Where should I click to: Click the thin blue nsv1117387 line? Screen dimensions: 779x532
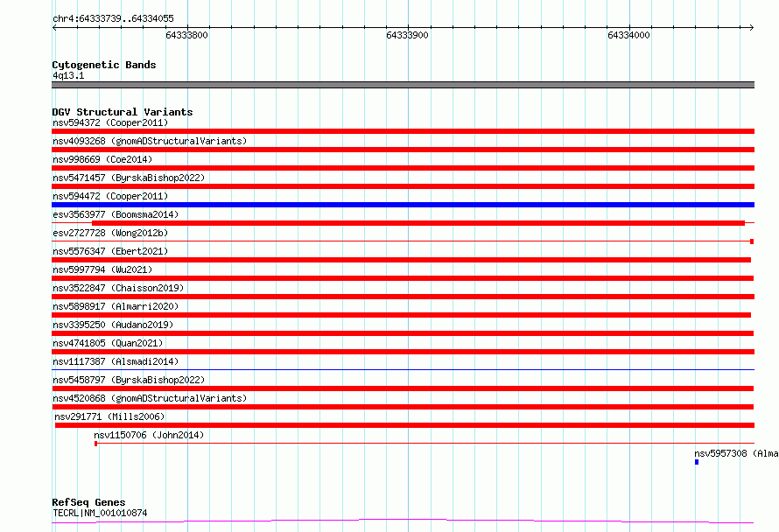[x=403, y=369]
